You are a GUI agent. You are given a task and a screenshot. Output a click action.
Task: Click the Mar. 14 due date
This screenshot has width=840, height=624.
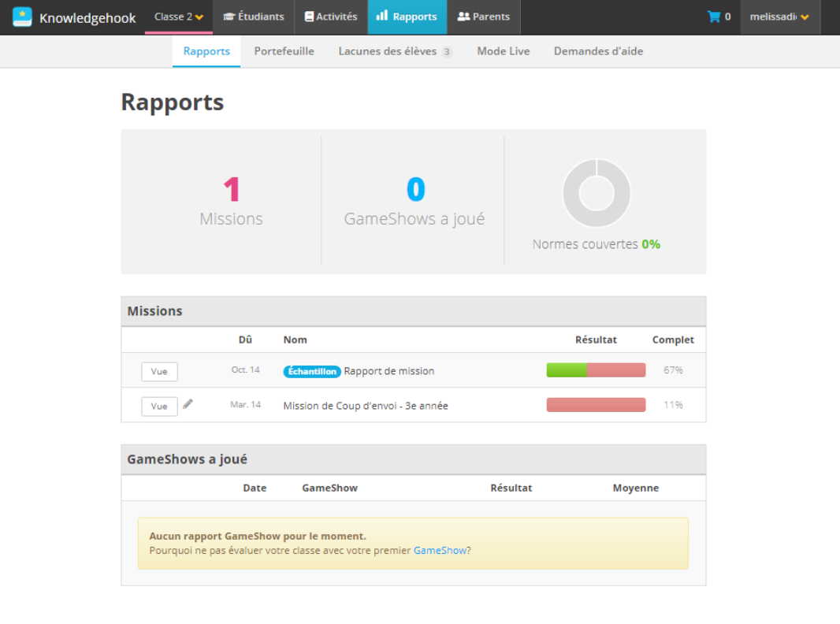point(245,404)
